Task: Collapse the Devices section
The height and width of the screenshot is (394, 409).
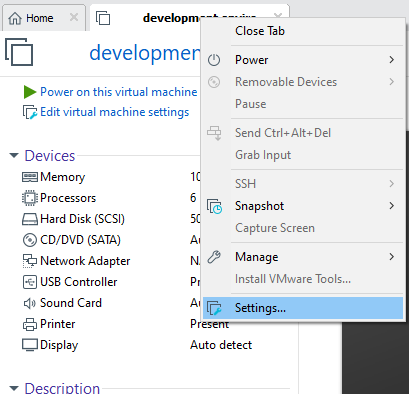Action: click(14, 156)
